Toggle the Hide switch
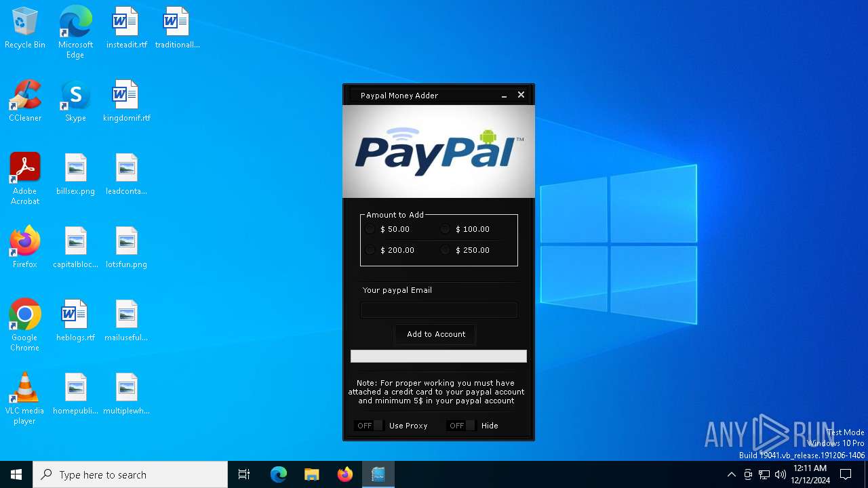Image resolution: width=868 pixels, height=488 pixels. pos(461,426)
